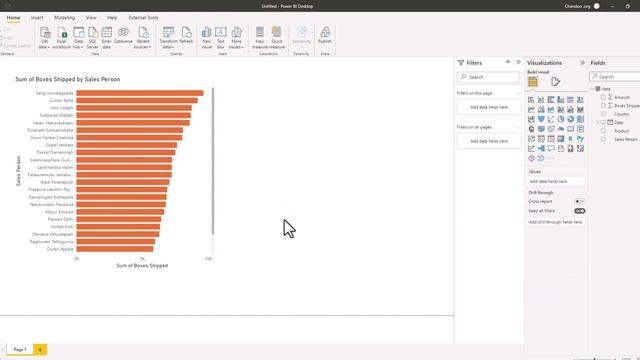Click the Filters pane search box
The height and width of the screenshot is (360, 640).
click(489, 77)
